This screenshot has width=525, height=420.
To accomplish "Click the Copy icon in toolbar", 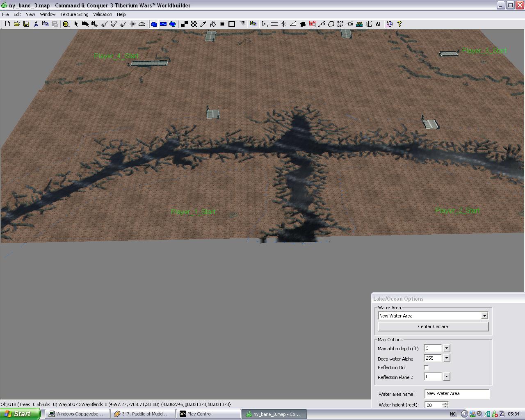I will tap(45, 24).
